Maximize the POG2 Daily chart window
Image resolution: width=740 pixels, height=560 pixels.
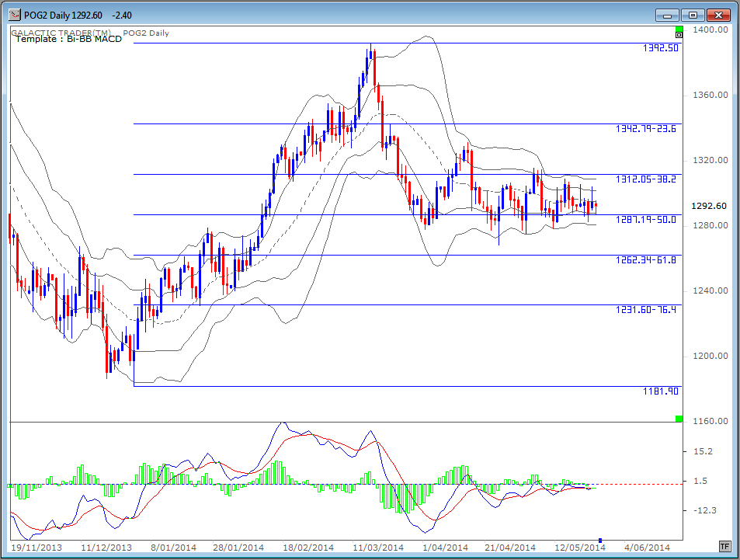pos(693,15)
